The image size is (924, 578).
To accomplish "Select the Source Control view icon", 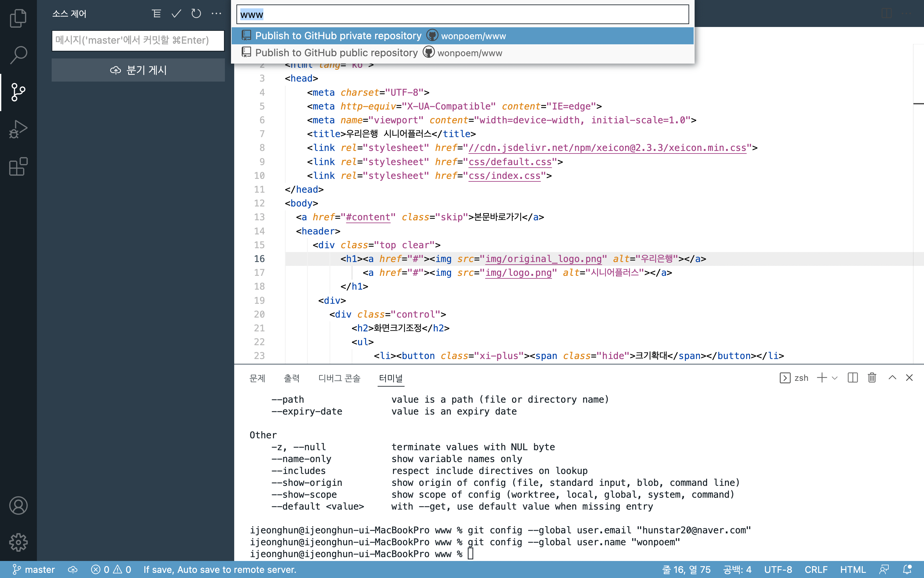I will pyautogui.click(x=18, y=92).
